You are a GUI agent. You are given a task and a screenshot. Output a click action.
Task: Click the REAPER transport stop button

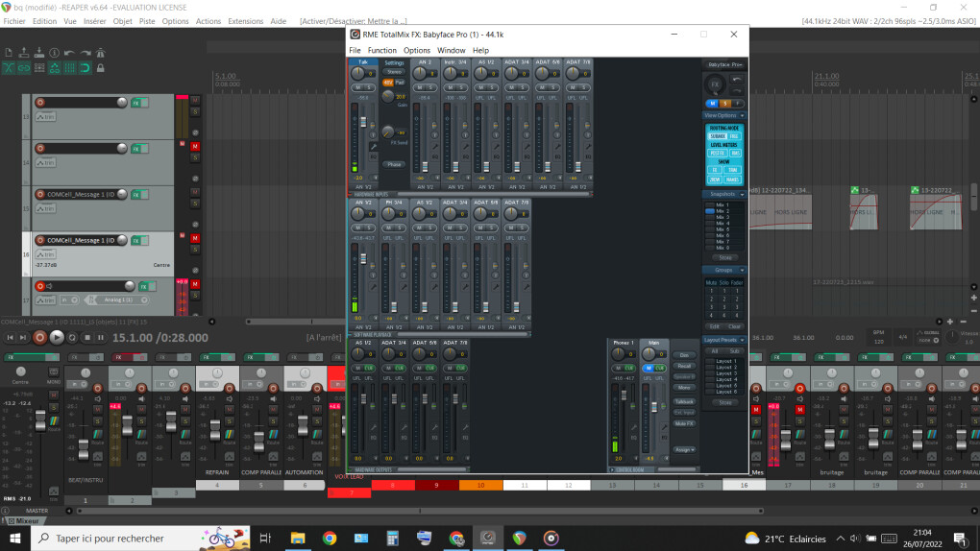pyautogui.click(x=87, y=337)
